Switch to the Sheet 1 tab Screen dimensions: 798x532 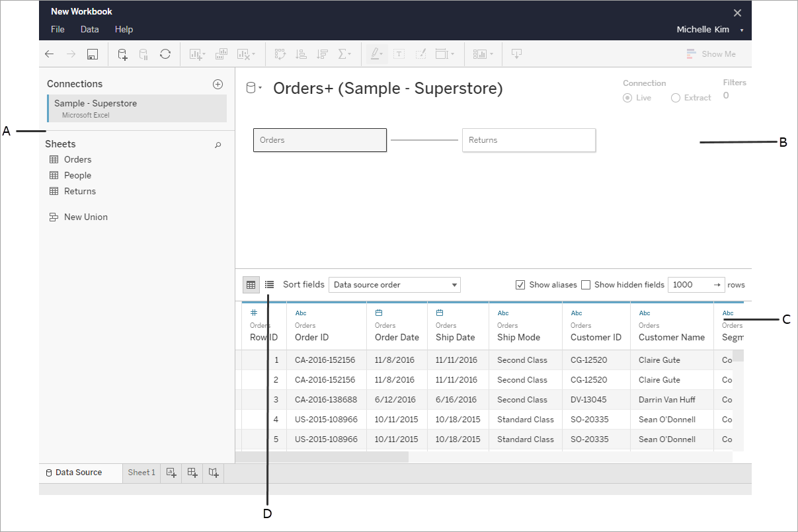coord(141,473)
